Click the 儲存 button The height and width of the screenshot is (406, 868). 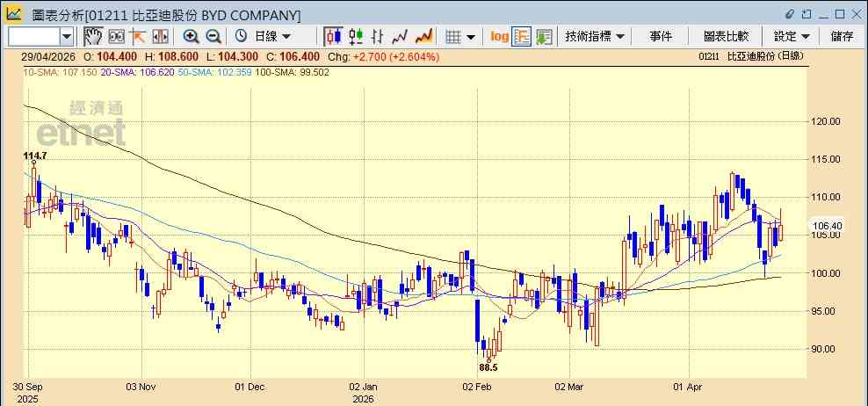(x=843, y=37)
